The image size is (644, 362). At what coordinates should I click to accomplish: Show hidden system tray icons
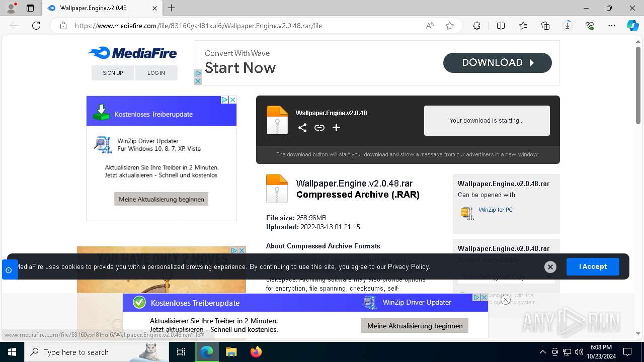point(542,352)
